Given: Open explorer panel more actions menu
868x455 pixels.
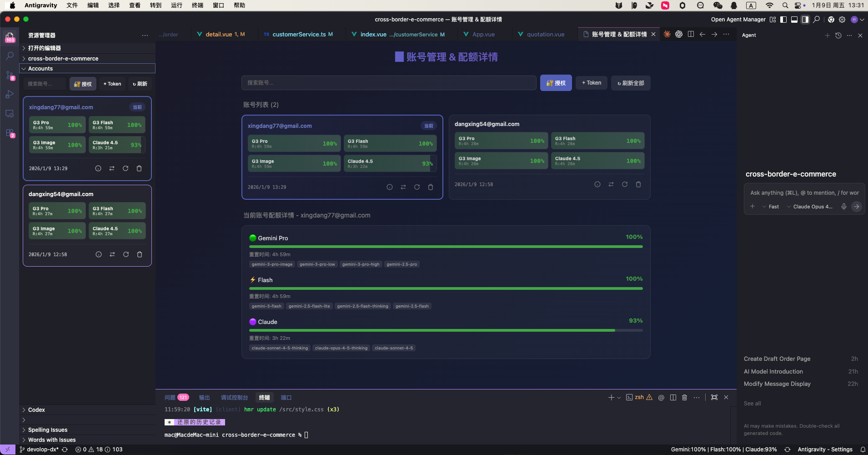Looking at the screenshot, I should pos(145,35).
